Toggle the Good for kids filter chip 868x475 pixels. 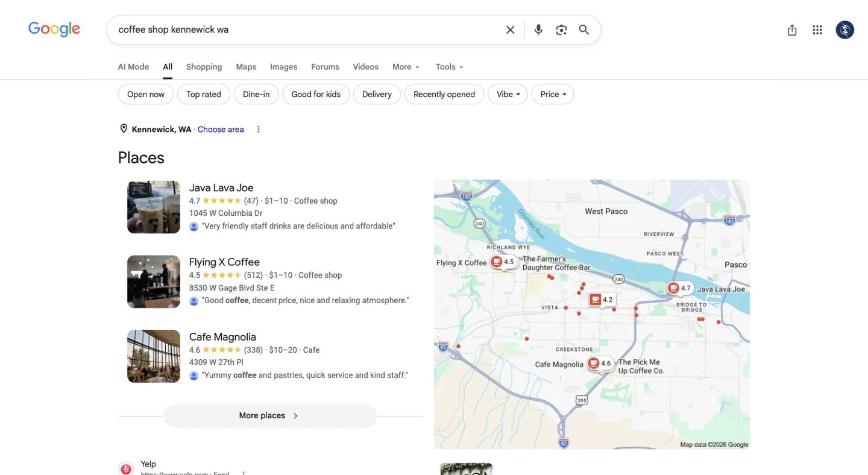pos(316,94)
